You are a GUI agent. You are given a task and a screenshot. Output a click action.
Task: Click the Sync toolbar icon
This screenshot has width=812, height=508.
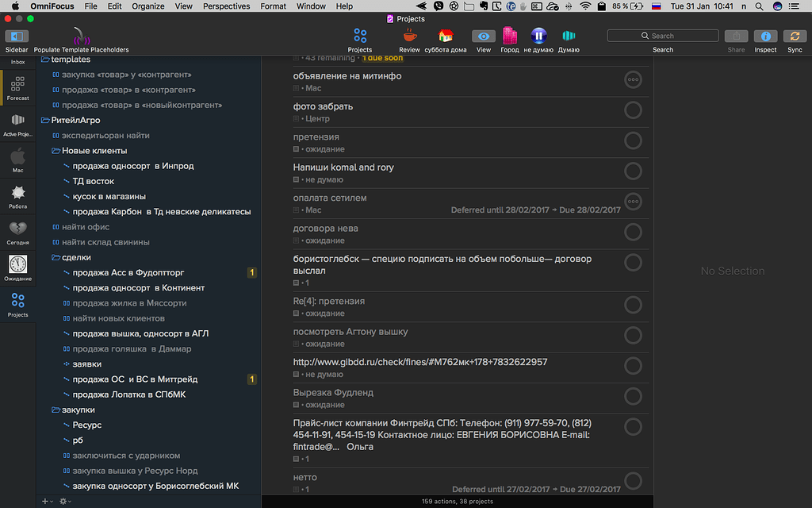click(x=795, y=36)
